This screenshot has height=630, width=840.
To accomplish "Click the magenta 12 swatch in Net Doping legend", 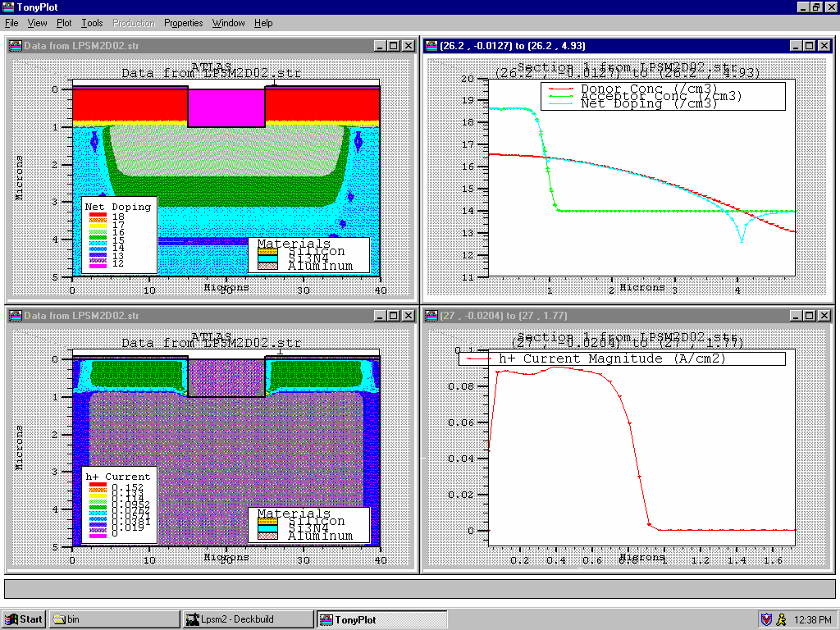I will tap(98, 266).
